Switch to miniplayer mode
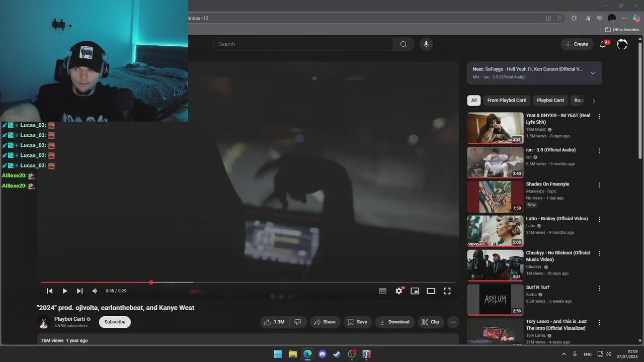Viewport: 644px width, 362px height. [x=415, y=291]
